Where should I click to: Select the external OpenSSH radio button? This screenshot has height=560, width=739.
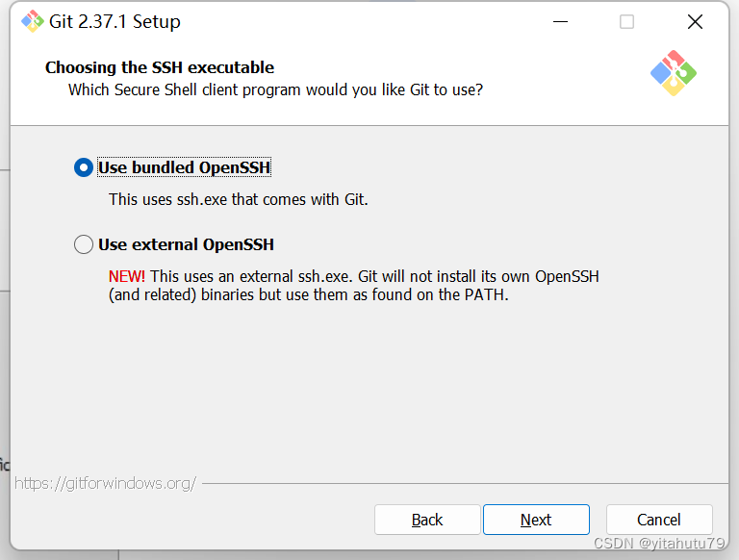pos(84,244)
